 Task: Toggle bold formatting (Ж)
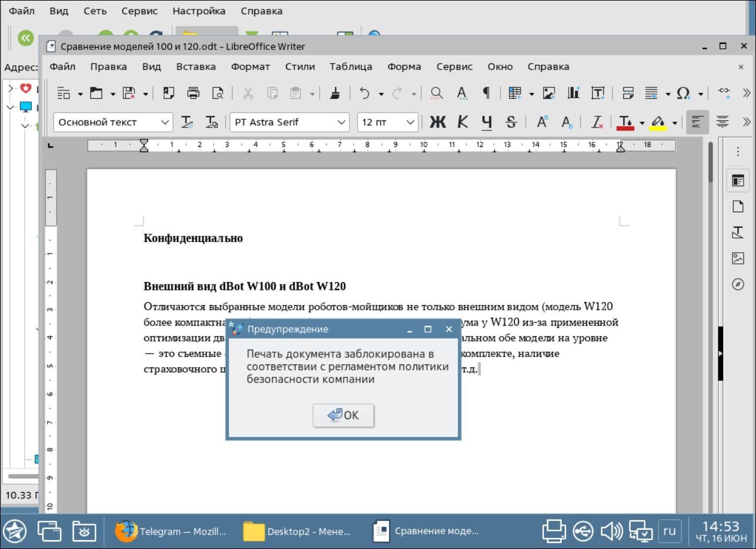click(438, 122)
